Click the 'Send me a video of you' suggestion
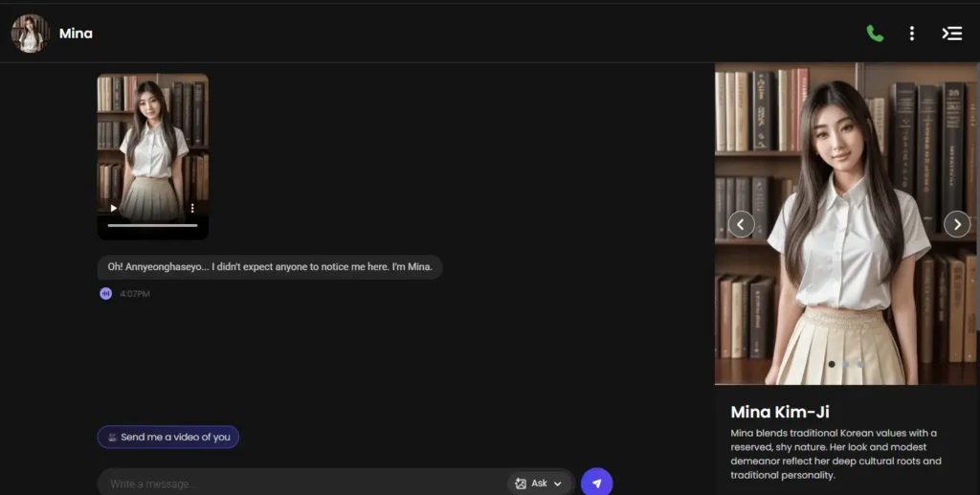Screen dimensions: 980x495 tap(168, 438)
